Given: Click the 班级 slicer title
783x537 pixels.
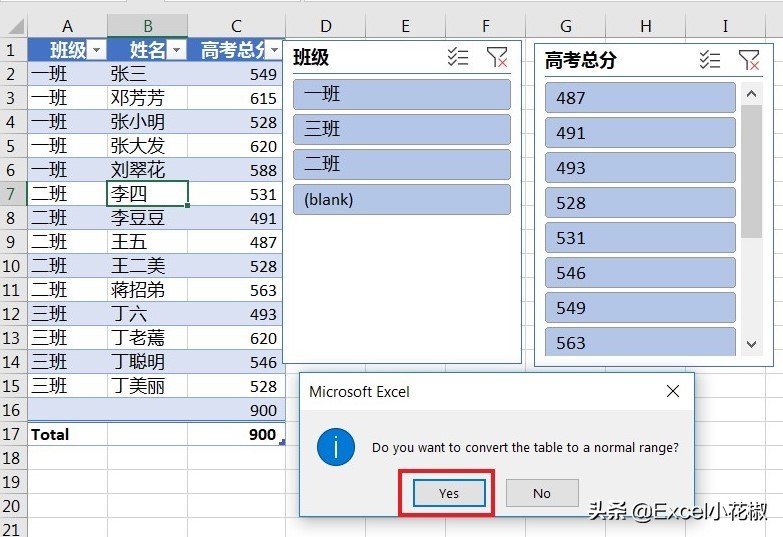Looking at the screenshot, I should (x=311, y=57).
